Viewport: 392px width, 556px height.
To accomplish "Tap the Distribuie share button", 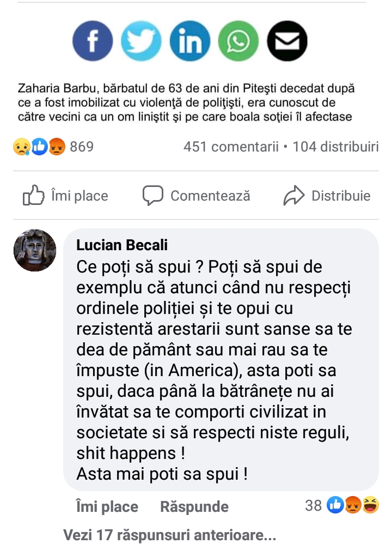I will pos(327,195).
